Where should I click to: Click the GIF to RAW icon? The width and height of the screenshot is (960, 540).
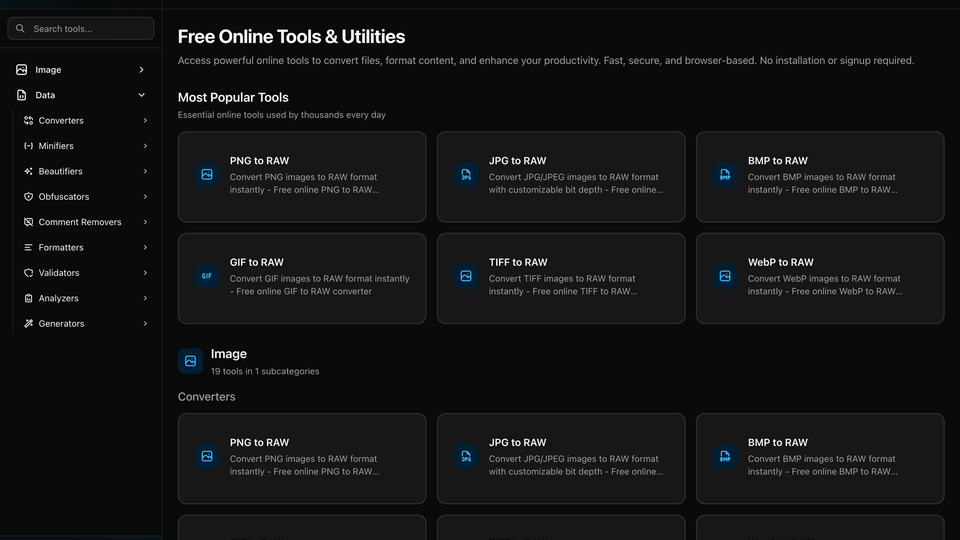click(x=207, y=276)
